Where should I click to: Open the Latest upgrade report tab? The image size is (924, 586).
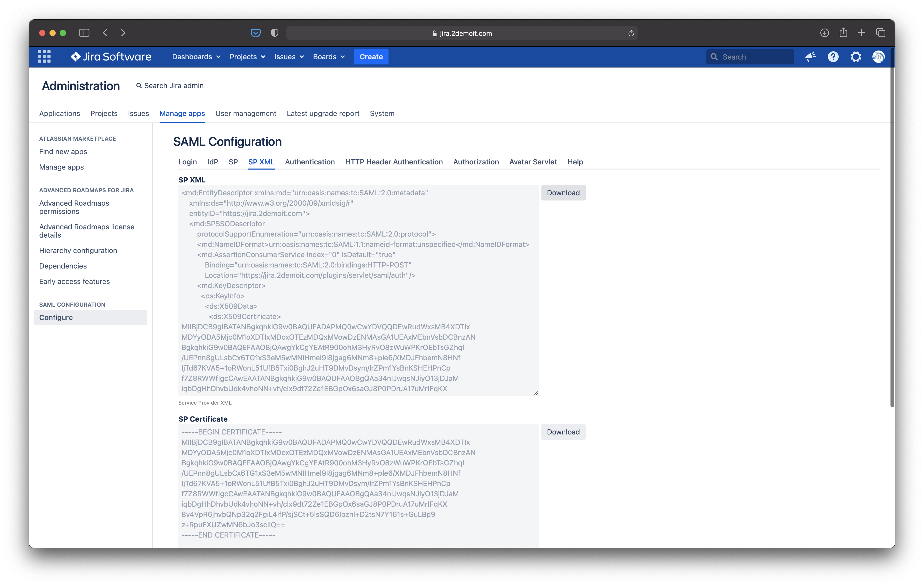tap(323, 114)
